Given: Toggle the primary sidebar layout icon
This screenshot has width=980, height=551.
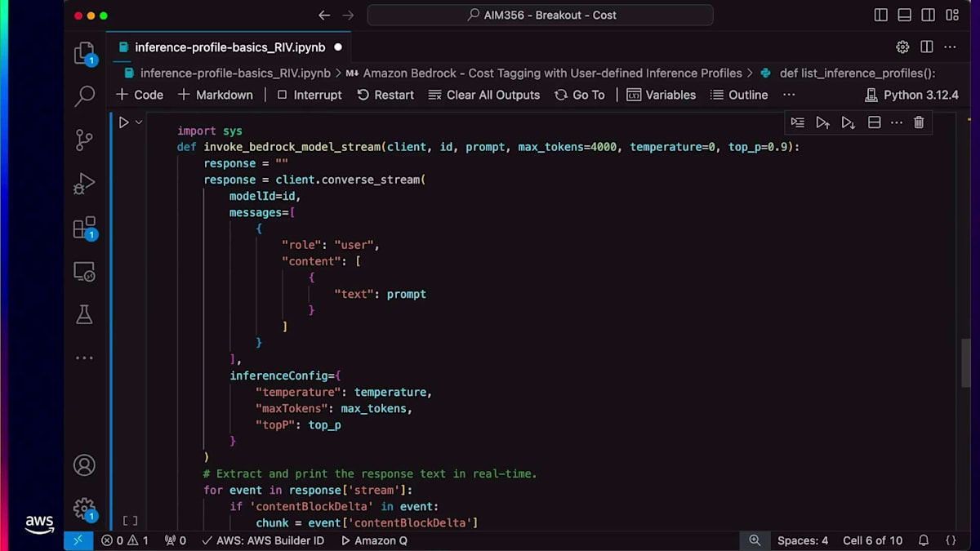Looking at the screenshot, I should (880, 15).
